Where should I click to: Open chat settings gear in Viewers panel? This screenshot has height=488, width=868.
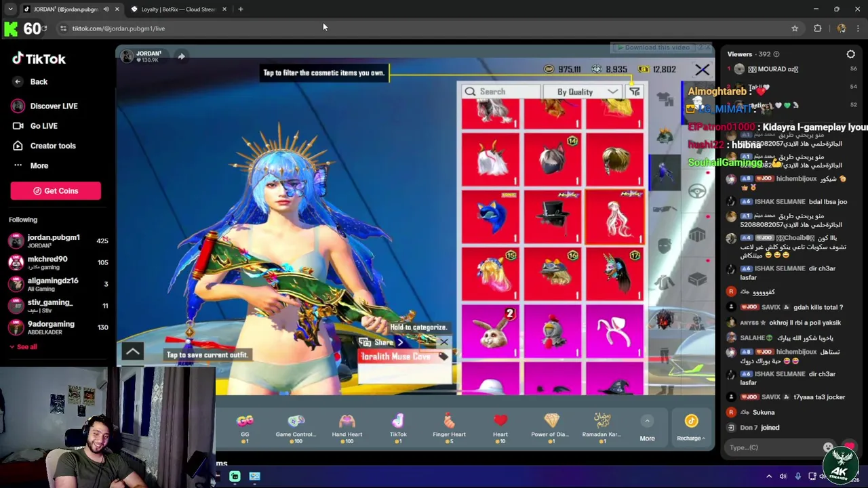[851, 54]
